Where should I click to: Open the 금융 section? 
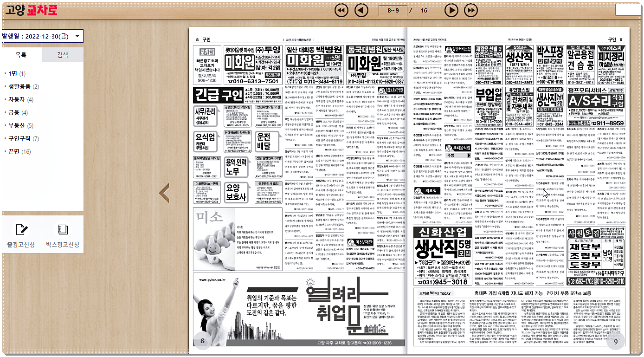click(x=18, y=112)
